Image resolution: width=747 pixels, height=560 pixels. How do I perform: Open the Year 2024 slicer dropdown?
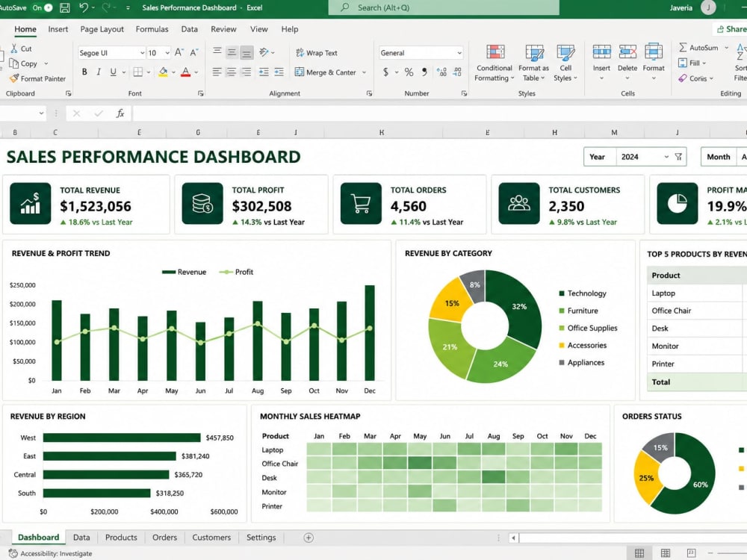click(x=666, y=157)
